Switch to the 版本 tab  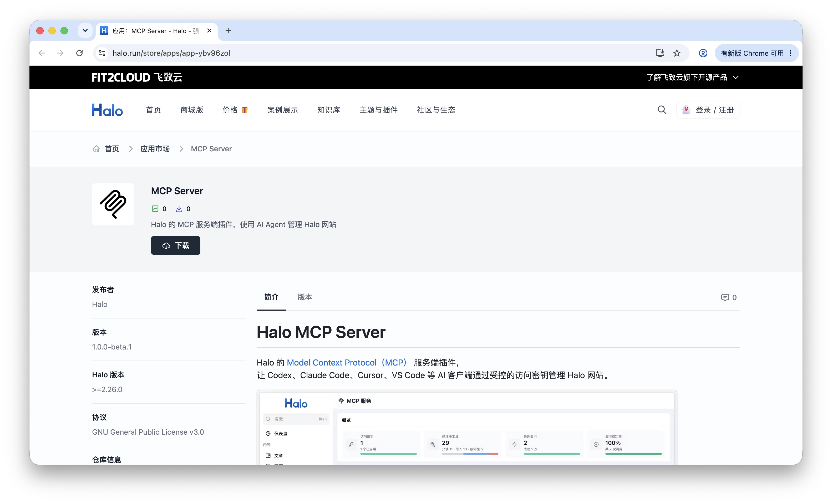(305, 297)
